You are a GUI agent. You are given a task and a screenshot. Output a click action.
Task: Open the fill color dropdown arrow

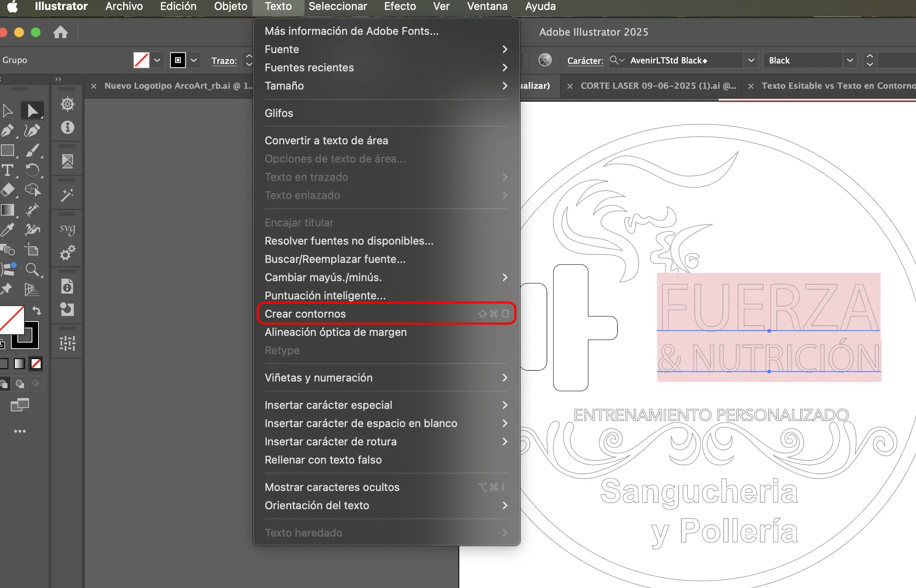click(x=157, y=60)
